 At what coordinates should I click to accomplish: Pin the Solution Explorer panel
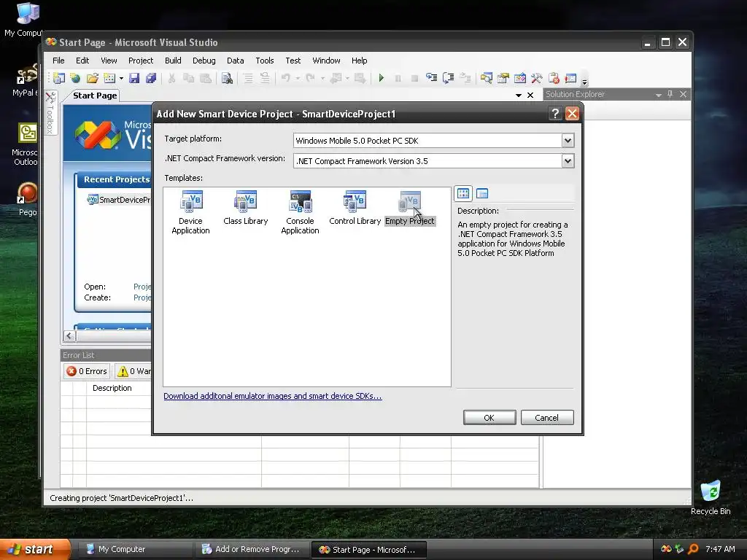coord(670,94)
